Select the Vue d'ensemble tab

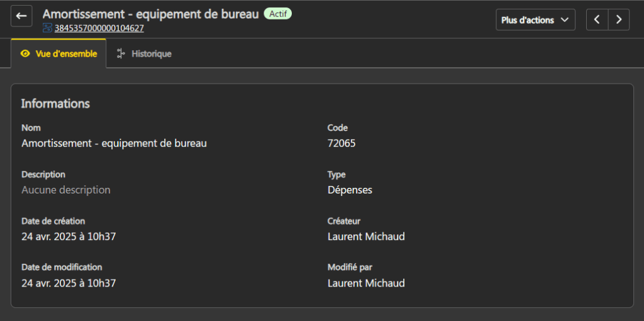click(58, 54)
